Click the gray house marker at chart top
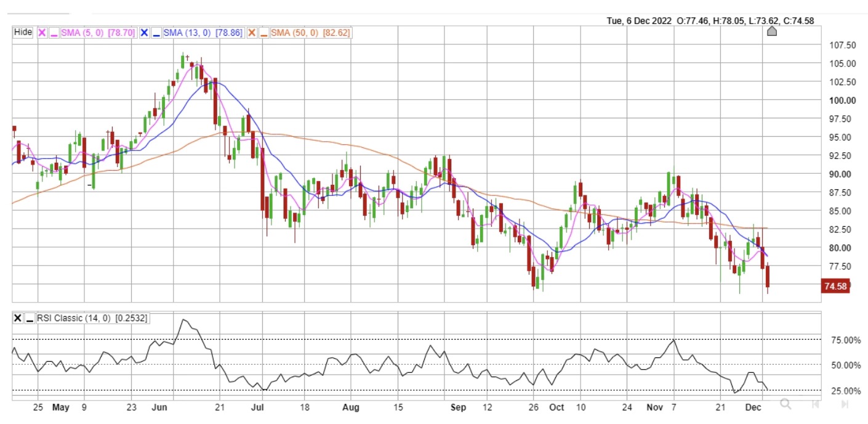Screen dimensions: 868x424 771,31
